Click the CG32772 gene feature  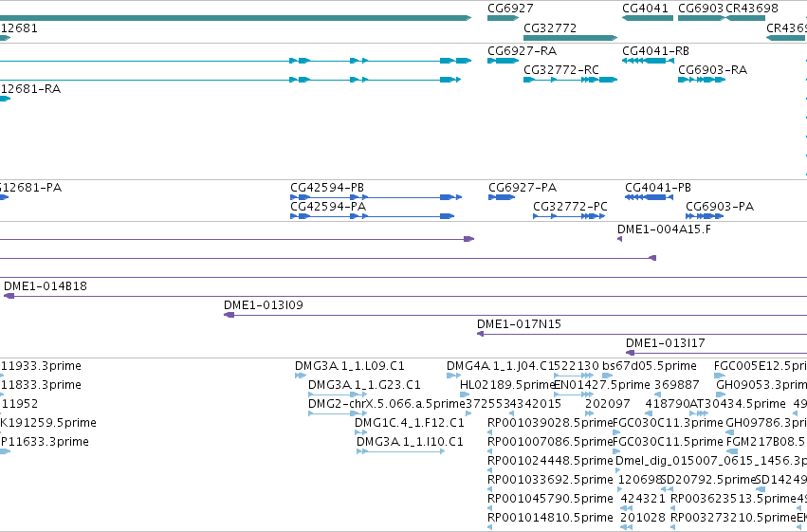coord(570,38)
